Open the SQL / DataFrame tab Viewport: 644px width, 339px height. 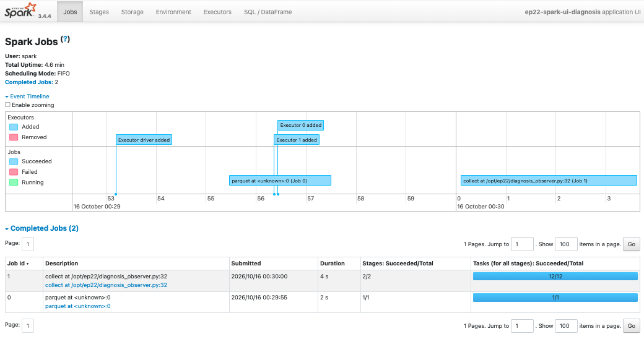(x=268, y=12)
